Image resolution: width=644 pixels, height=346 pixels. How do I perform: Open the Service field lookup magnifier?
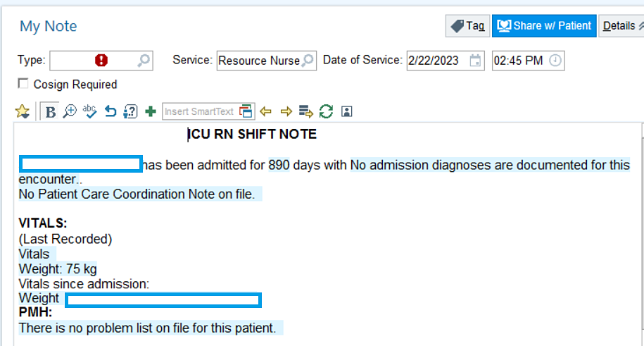pos(308,61)
